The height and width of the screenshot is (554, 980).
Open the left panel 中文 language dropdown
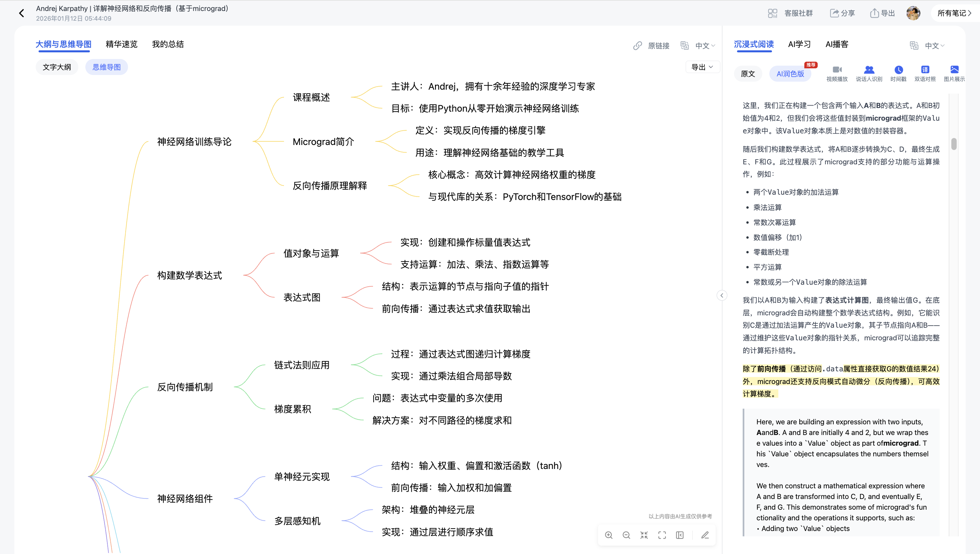[x=705, y=46]
